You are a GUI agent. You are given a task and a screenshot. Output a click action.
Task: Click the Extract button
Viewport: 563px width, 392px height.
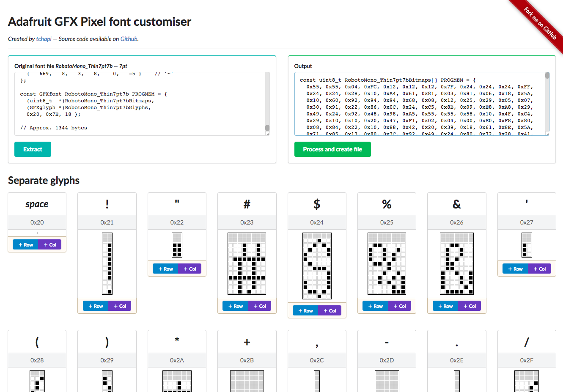[33, 149]
